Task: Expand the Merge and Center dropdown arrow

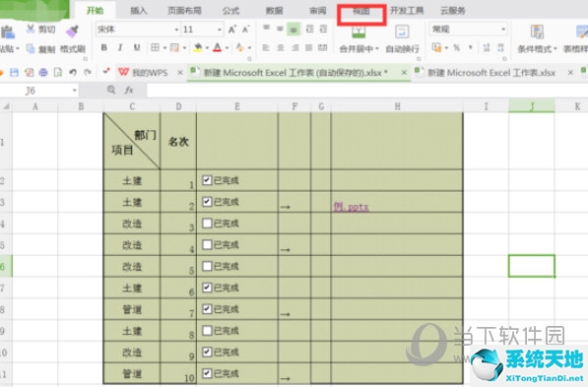Action: 377,49
